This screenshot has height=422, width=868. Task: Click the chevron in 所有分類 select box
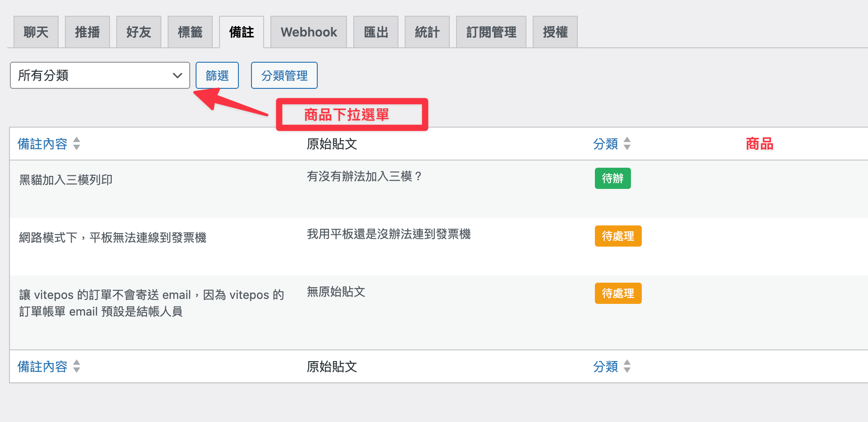(x=178, y=75)
